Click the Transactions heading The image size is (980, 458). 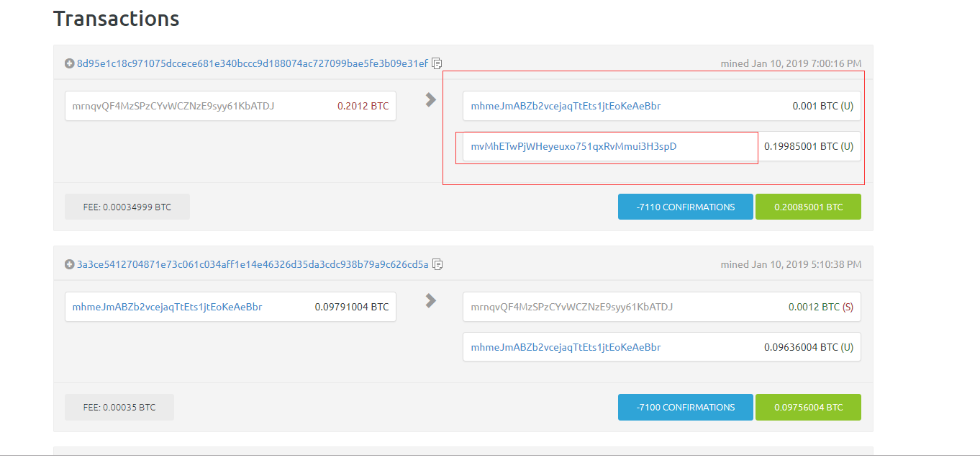click(117, 19)
